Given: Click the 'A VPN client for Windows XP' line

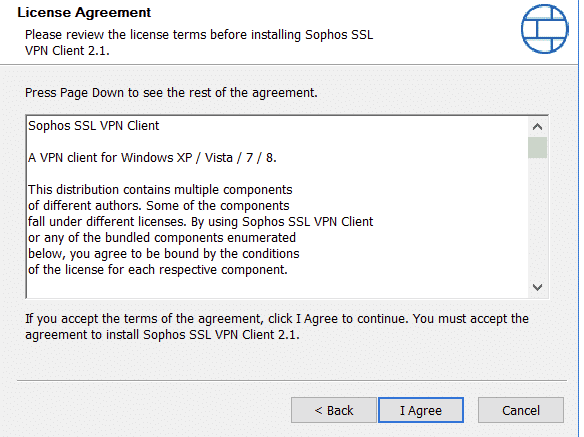Looking at the screenshot, I should pyautogui.click(x=152, y=158).
